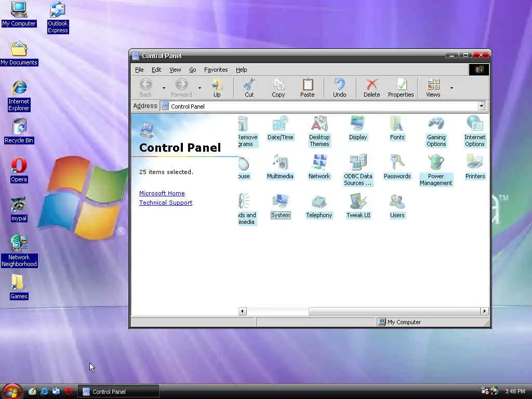Click the Windows logo throbber in menu bar
This screenshot has width=532, height=399.
point(478,70)
